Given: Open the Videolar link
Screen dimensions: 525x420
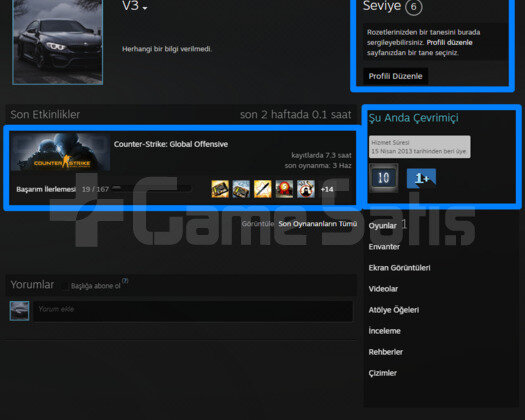Looking at the screenshot, I should pyautogui.click(x=383, y=289).
